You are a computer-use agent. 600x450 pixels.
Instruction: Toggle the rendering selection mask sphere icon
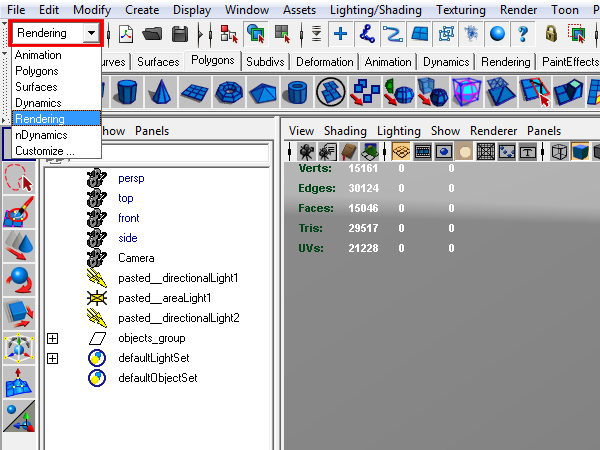pyautogui.click(x=497, y=34)
